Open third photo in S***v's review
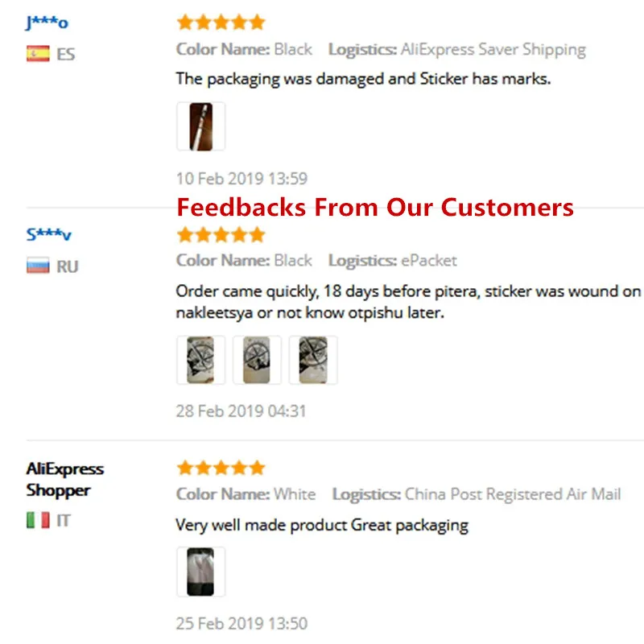 click(313, 360)
